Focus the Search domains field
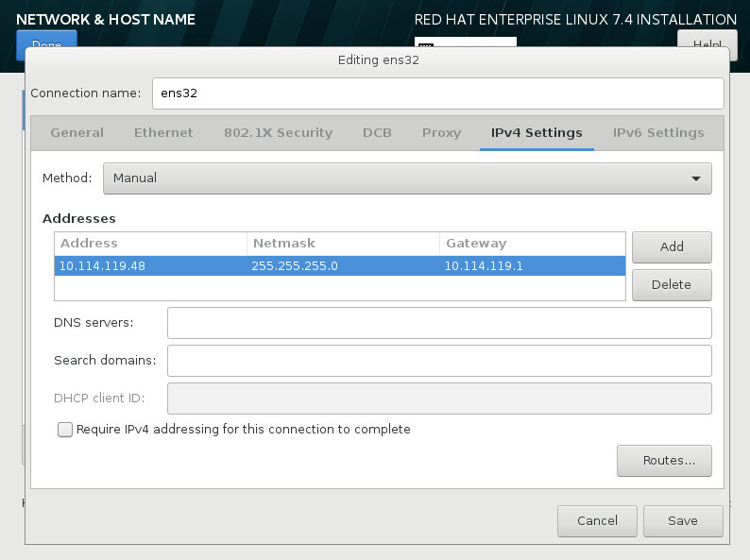The height and width of the screenshot is (560, 750). [x=439, y=361]
